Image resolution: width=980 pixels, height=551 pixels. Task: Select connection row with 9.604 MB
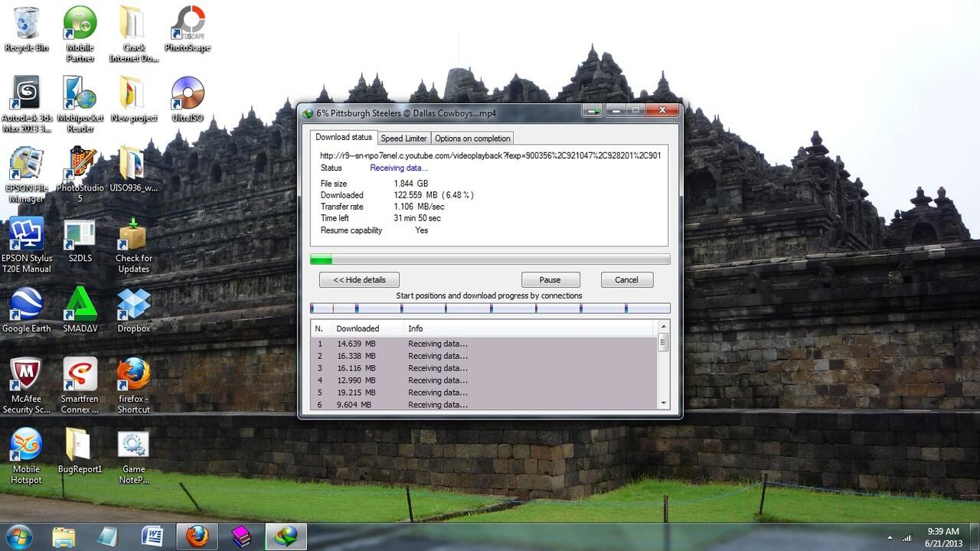pyautogui.click(x=484, y=404)
